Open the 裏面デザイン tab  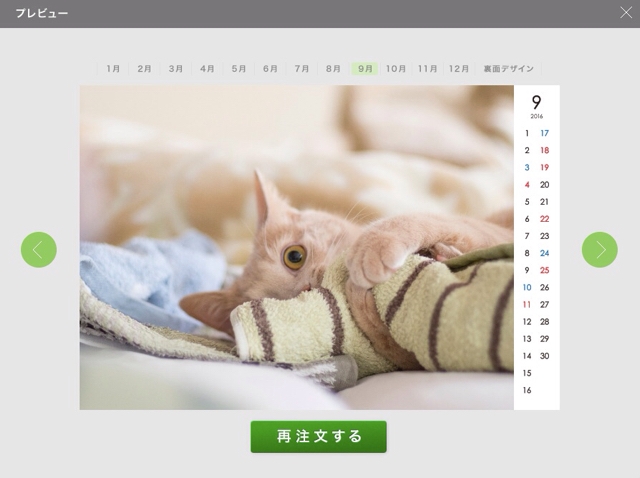pos(509,69)
